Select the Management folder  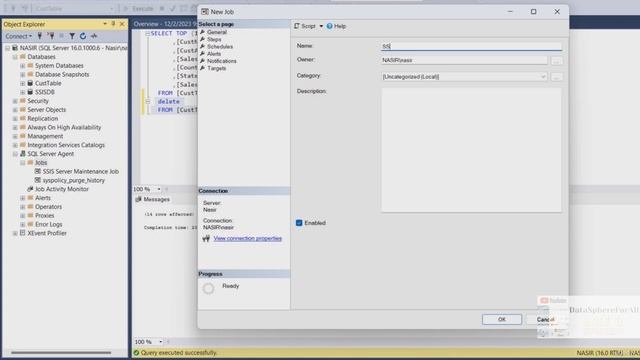pyautogui.click(x=45, y=136)
